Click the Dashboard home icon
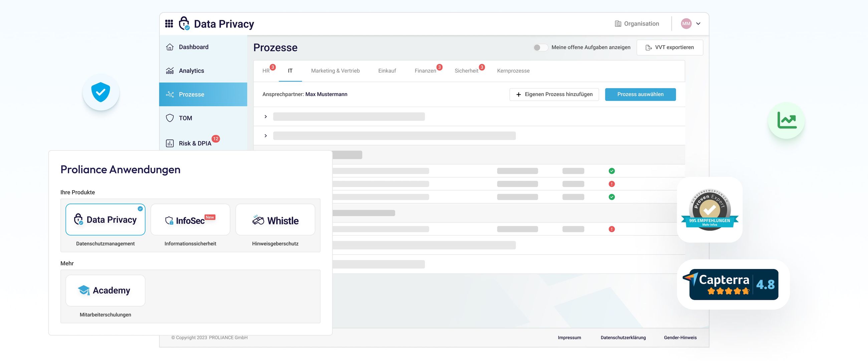 point(170,47)
